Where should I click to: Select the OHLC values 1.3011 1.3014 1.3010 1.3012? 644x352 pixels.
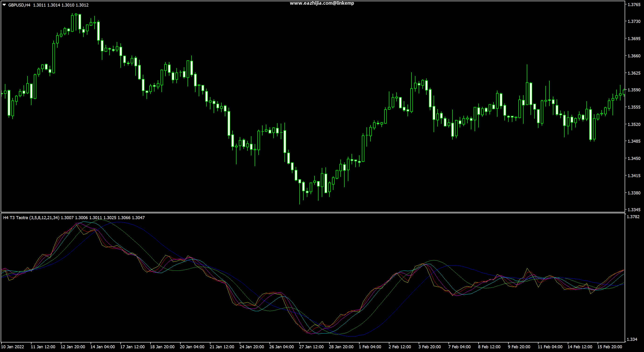tap(61, 5)
